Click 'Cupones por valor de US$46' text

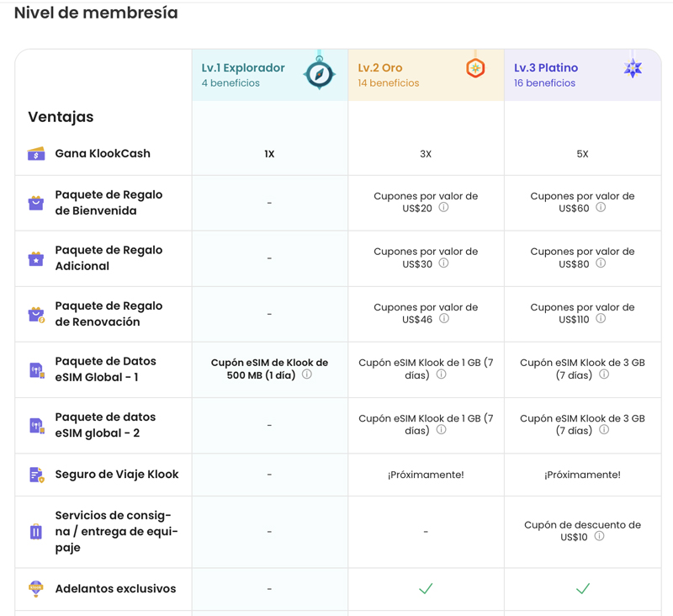426,313
